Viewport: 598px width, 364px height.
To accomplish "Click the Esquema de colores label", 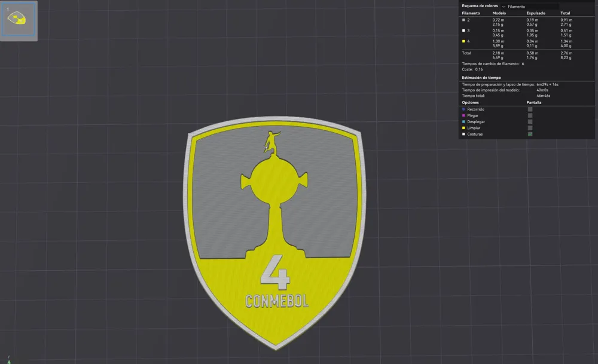I will (480, 6).
